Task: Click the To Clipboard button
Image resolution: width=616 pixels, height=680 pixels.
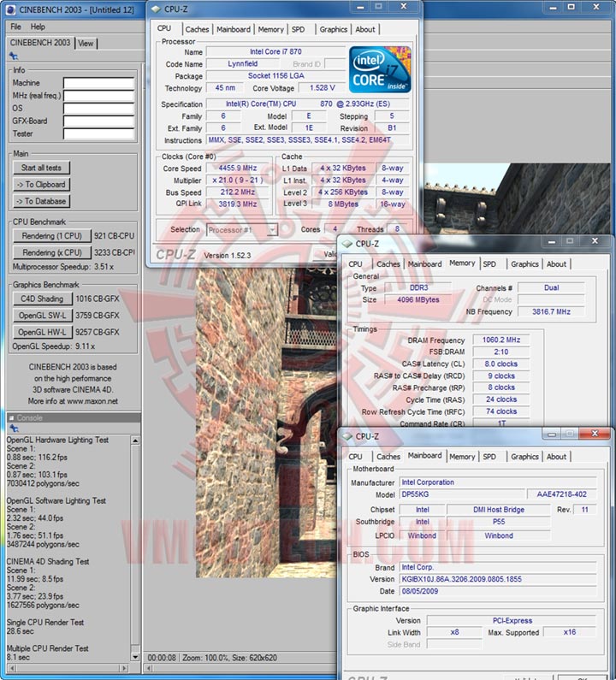Action: click(x=41, y=184)
